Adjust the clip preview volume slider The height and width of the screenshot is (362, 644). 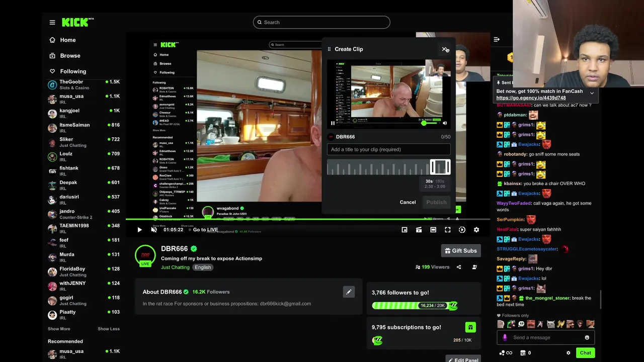pos(430,123)
